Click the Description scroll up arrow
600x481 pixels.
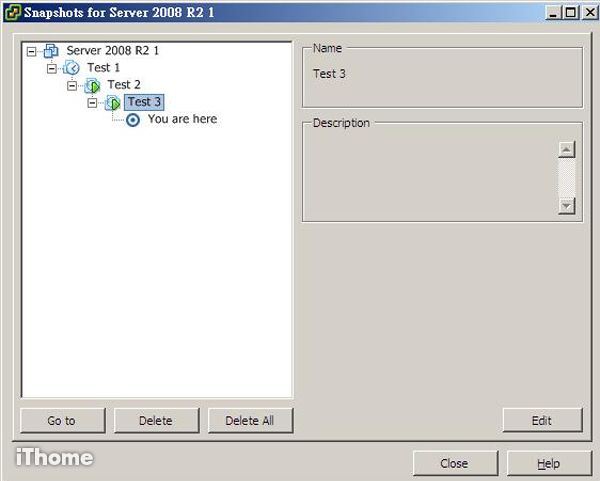point(567,150)
